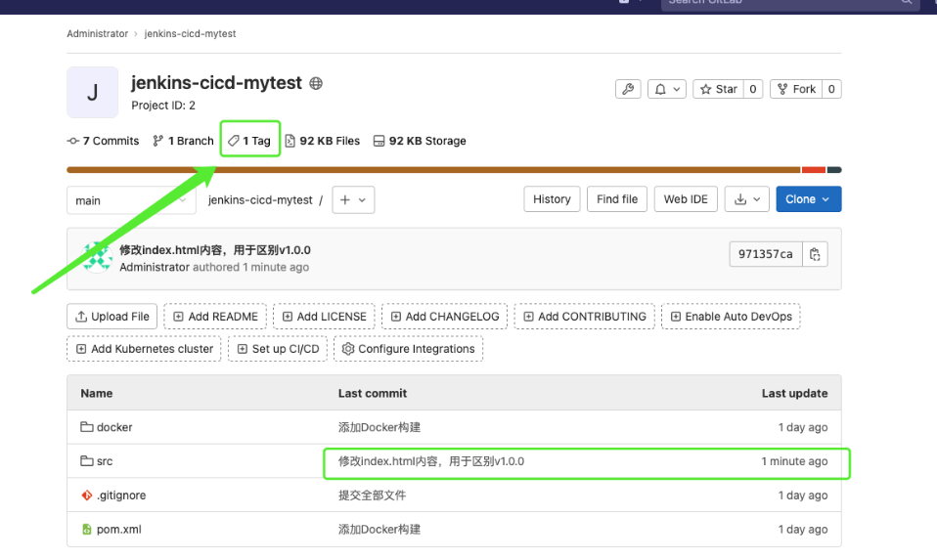Image resolution: width=937 pixels, height=560 pixels.
Task: Open the Web IDE
Action: click(686, 199)
